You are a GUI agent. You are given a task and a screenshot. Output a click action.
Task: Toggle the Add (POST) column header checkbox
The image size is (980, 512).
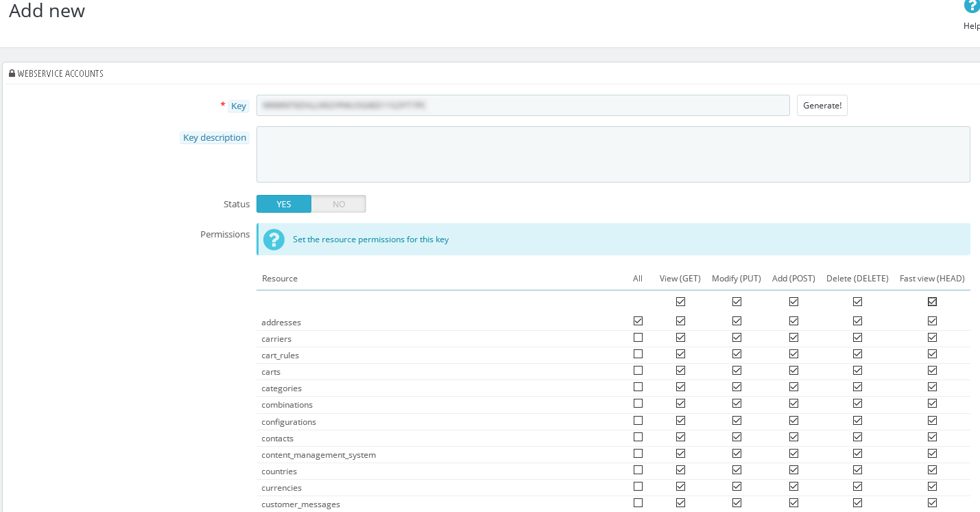793,301
